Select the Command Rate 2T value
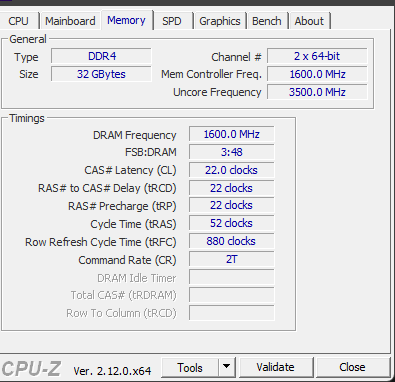395x382 pixels. click(x=232, y=259)
